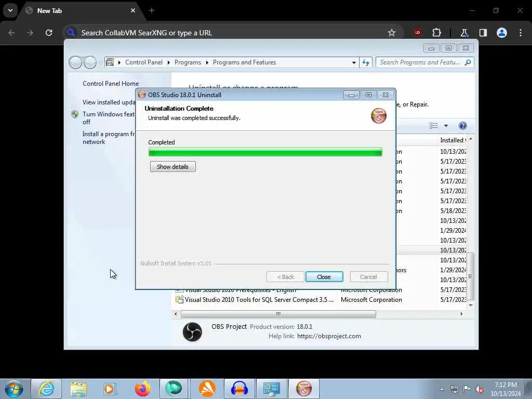Viewport: 532px width, 399px height.
Task: Close the New Tab tab
Action: pos(133,10)
